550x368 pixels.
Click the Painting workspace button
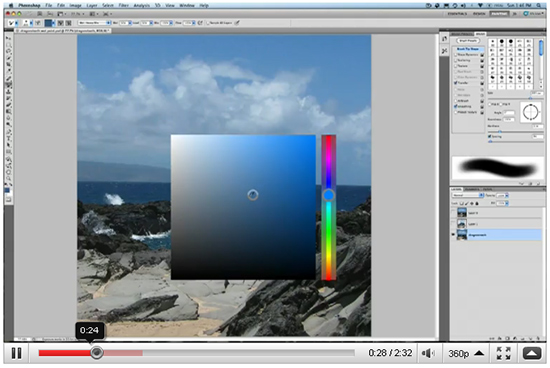(499, 14)
